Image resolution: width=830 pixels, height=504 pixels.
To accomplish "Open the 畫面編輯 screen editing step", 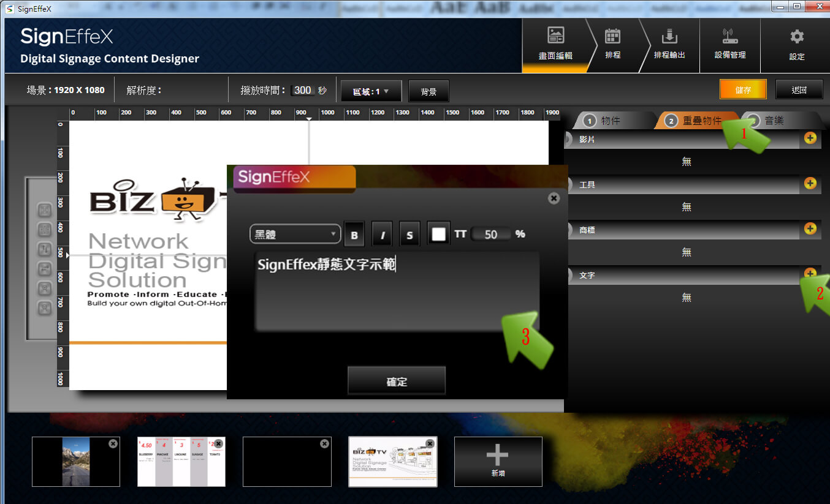I will [555, 44].
